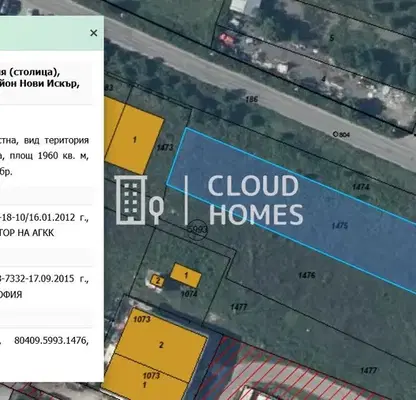The height and width of the screenshot is (400, 416).
Task: Select road parcel 186
Action: click(x=252, y=99)
